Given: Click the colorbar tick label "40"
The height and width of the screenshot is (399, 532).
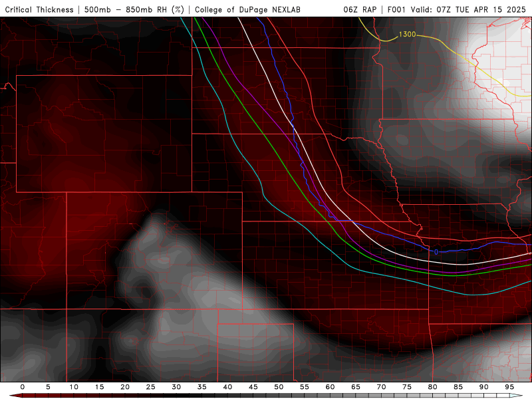Looking at the screenshot, I should point(227,387).
